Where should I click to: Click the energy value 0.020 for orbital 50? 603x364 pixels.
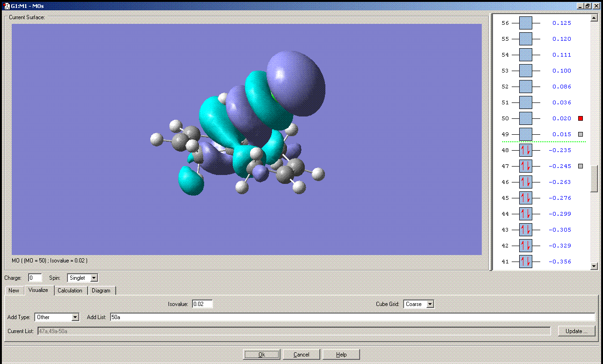pyautogui.click(x=562, y=118)
